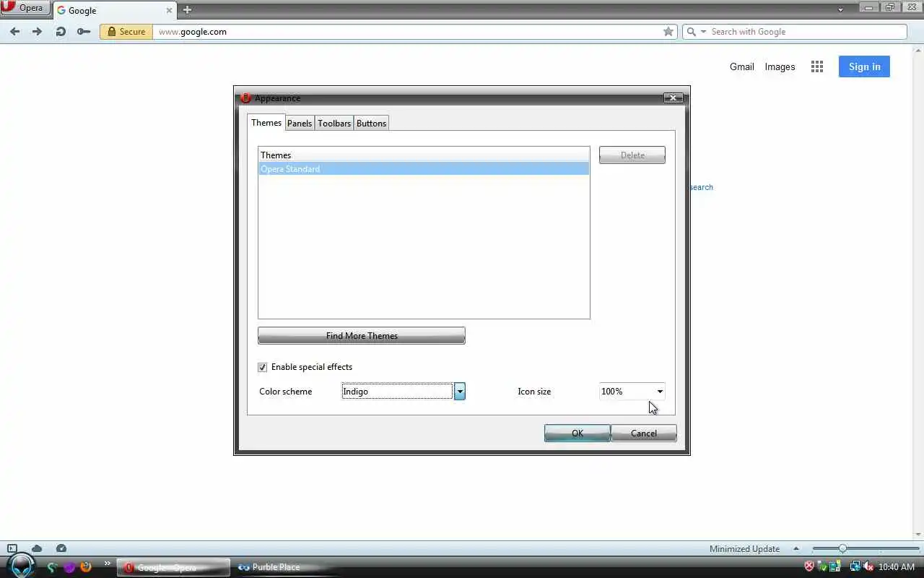Click the green quick launch icon

(52, 567)
